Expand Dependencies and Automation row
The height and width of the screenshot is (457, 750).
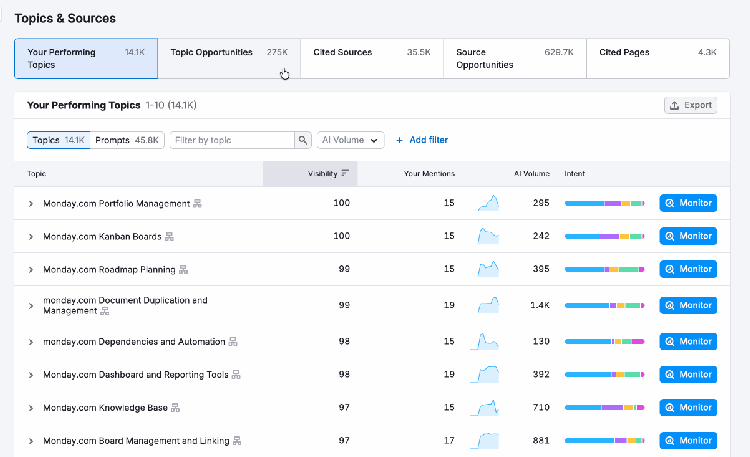(x=31, y=342)
